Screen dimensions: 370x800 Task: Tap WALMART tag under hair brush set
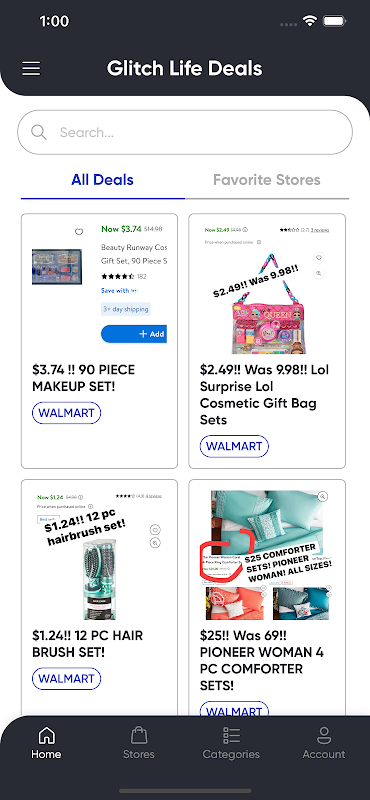coord(66,679)
